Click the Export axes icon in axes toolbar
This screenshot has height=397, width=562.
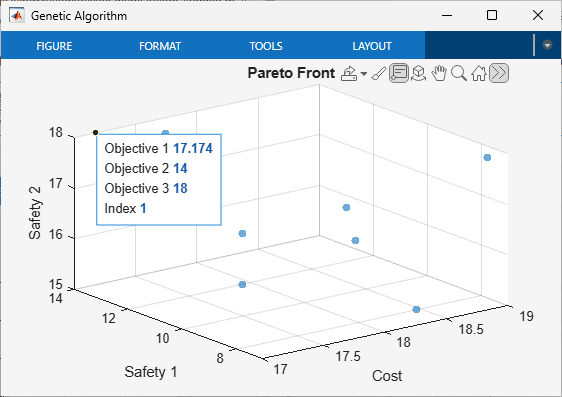coord(348,73)
